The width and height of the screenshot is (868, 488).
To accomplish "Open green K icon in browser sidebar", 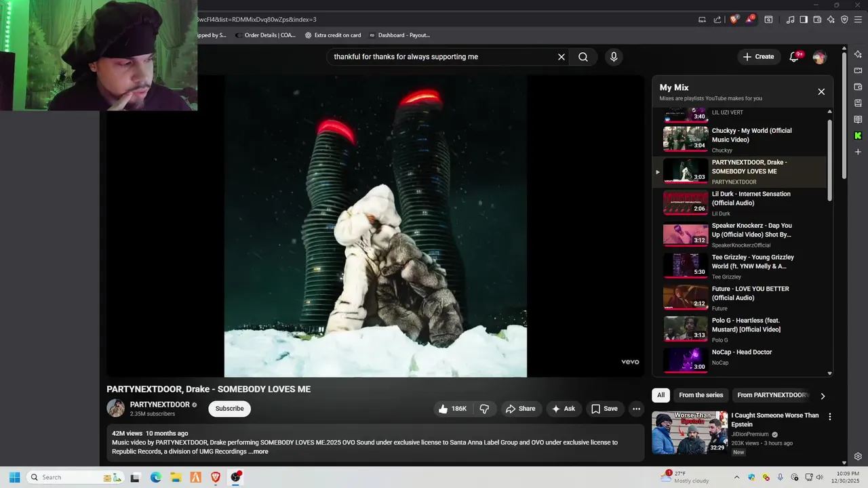I will point(858,136).
